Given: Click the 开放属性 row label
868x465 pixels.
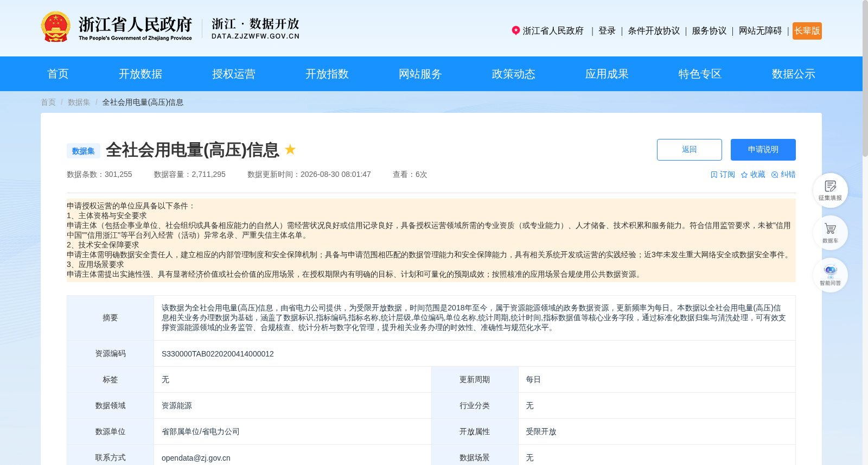Looking at the screenshot, I should (475, 432).
